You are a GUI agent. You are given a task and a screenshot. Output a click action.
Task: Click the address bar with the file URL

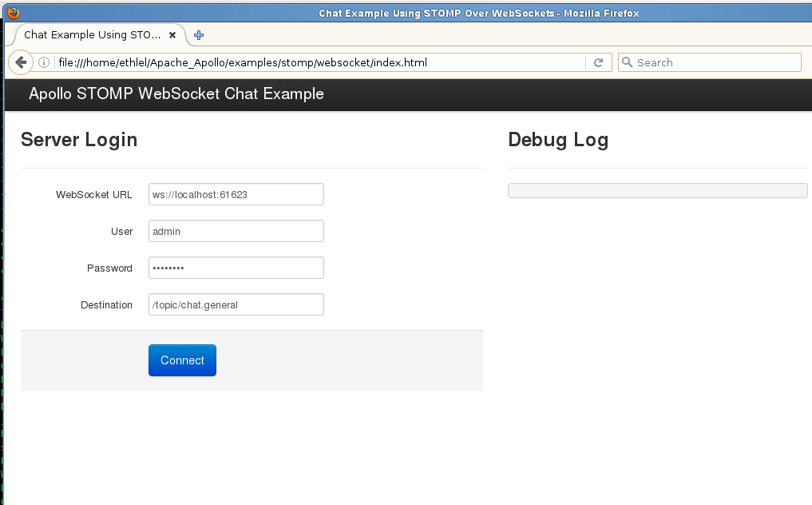[320, 63]
